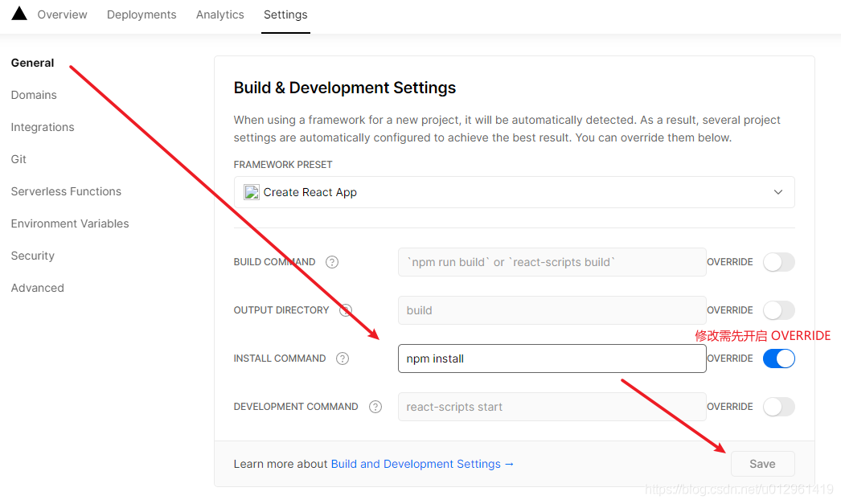Click the Build & Development Settings heading
This screenshot has width=841, height=504.
(345, 88)
